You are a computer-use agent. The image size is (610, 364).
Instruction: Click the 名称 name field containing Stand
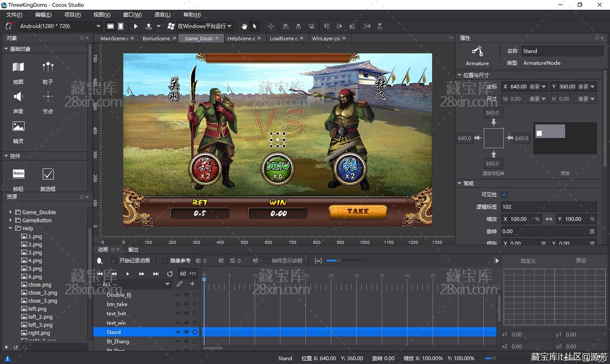562,51
